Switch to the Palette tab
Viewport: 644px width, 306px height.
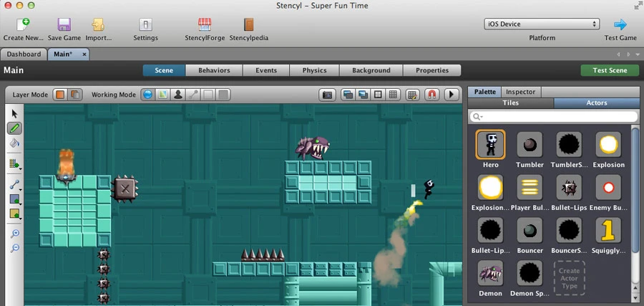[x=484, y=92]
